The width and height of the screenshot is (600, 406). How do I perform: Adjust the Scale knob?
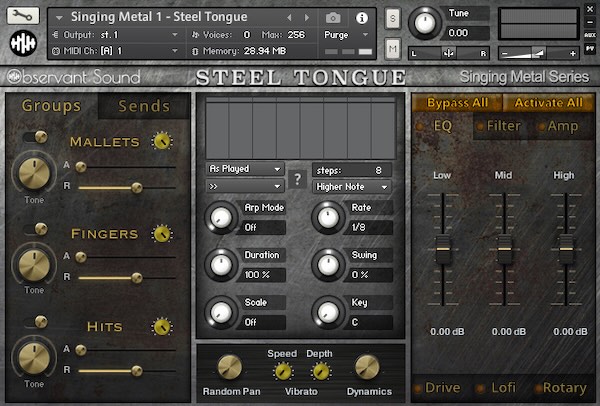(221, 312)
